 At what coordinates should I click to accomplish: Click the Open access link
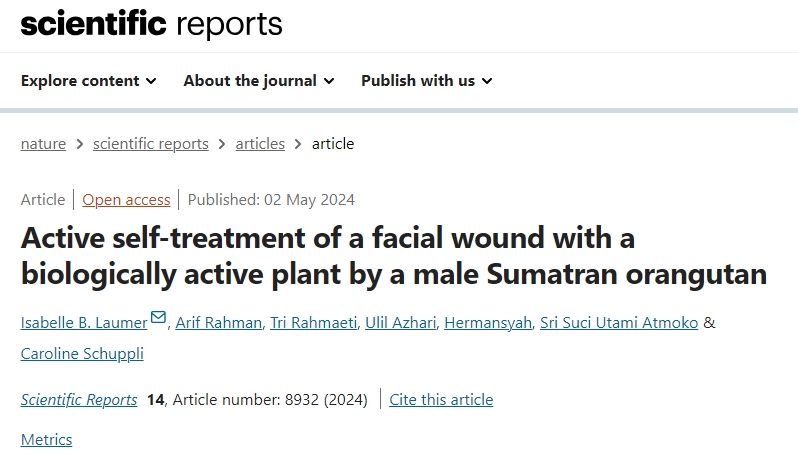126,200
